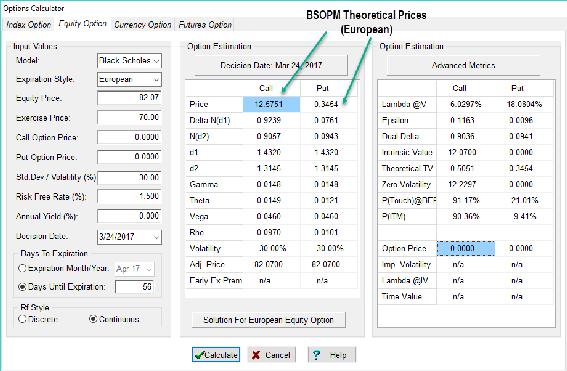Screen dimensions: 567x371
Task: Click the Exercise Price input field
Action: 129,117
